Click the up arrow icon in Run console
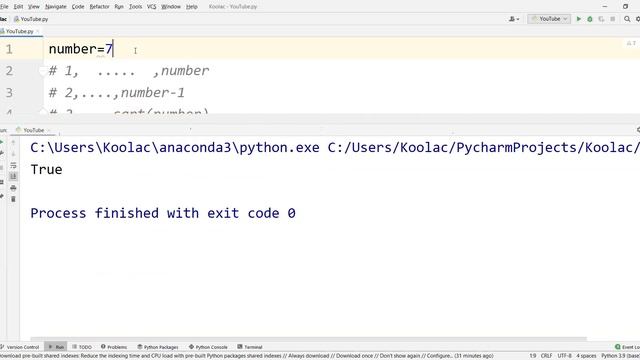The image size is (640, 360). coord(13,142)
